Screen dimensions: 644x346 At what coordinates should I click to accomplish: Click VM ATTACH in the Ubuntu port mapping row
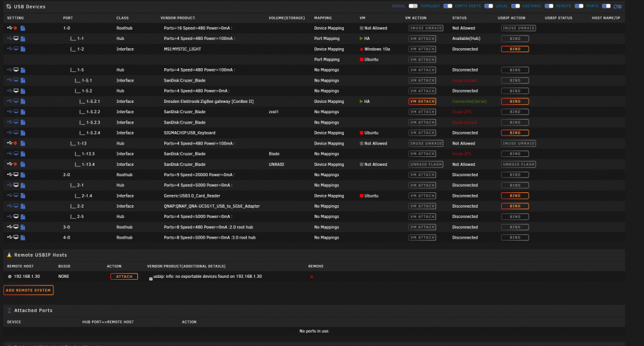(x=422, y=59)
